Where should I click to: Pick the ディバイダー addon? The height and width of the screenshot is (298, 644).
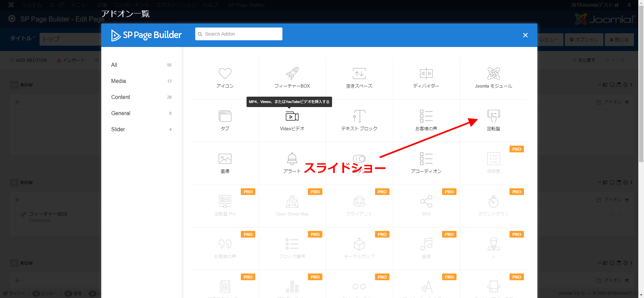point(426,78)
